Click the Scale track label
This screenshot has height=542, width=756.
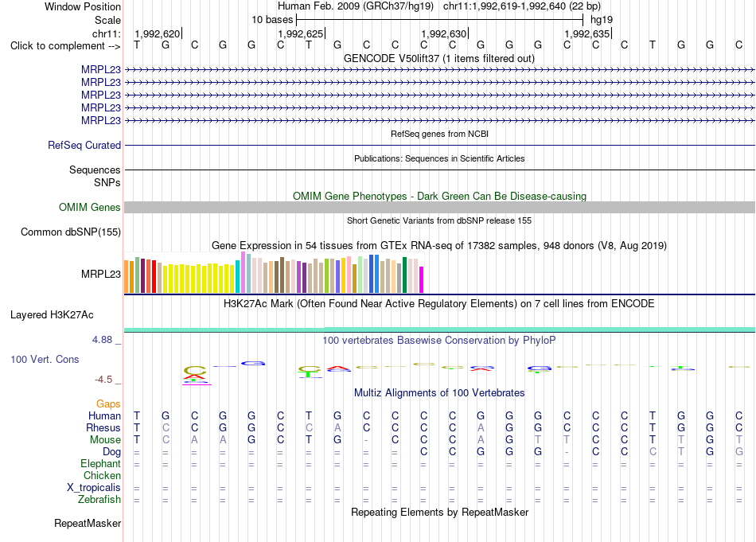tap(107, 20)
